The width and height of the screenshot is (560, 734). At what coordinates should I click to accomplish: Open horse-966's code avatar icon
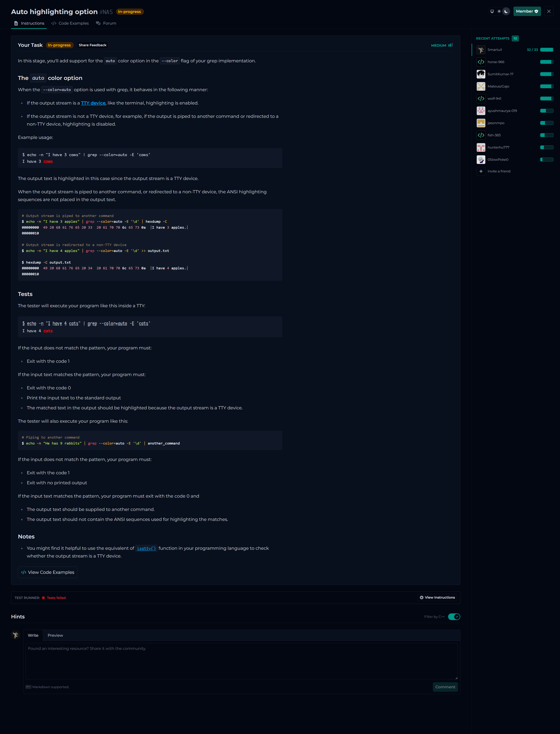pos(481,62)
